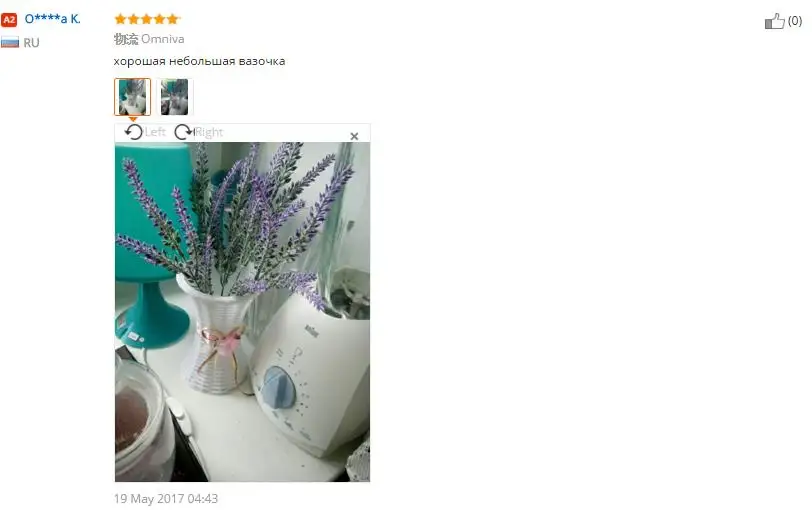Image resolution: width=812 pixels, height=510 pixels.
Task: Open reviewer O****a K. profile
Action: click(52, 19)
